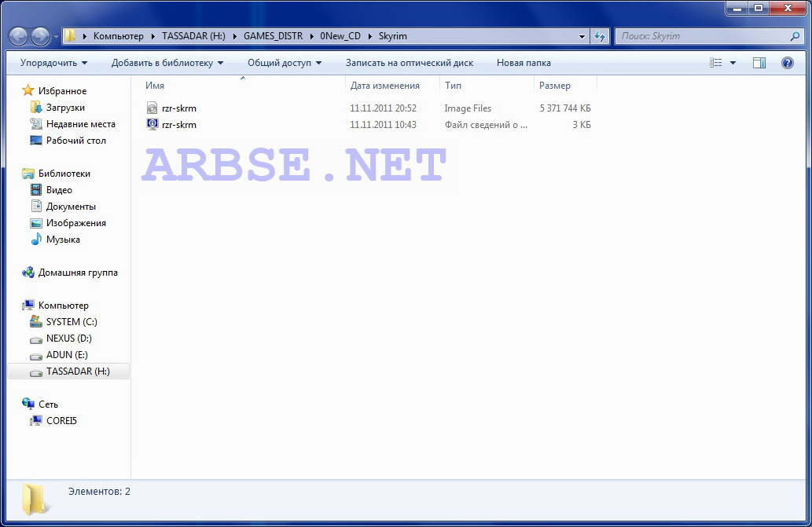The image size is (812, 527).
Task: Expand the arrow after TASSADAR (H:) breadcrumb
Action: pos(234,36)
